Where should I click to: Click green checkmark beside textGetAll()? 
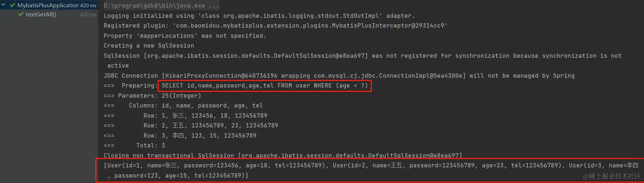(21, 15)
